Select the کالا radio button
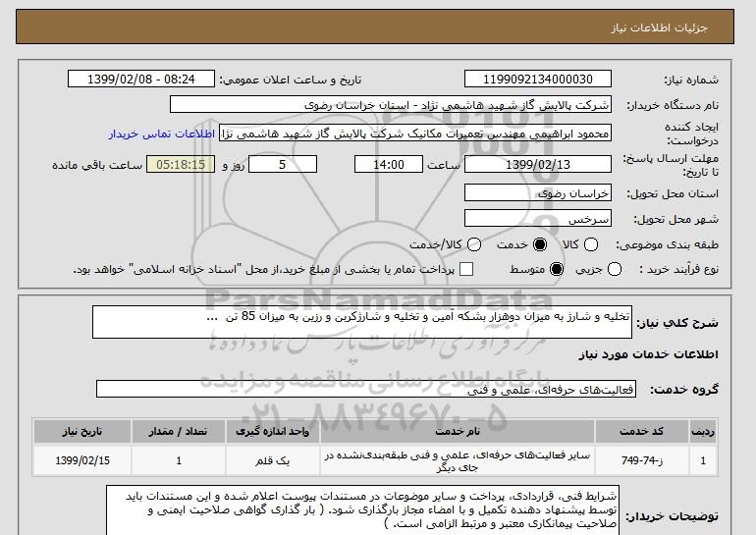The height and width of the screenshot is (535, 756). pyautogui.click(x=591, y=244)
